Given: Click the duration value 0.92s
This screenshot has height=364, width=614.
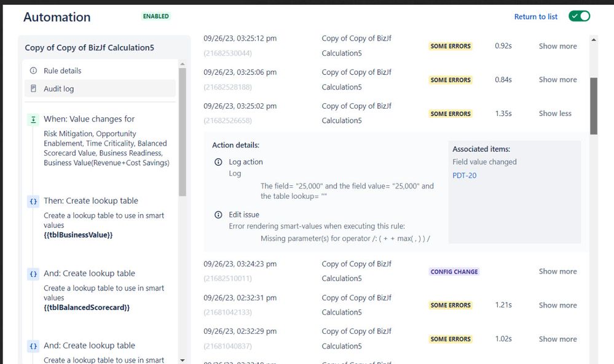Looking at the screenshot, I should 503,46.
